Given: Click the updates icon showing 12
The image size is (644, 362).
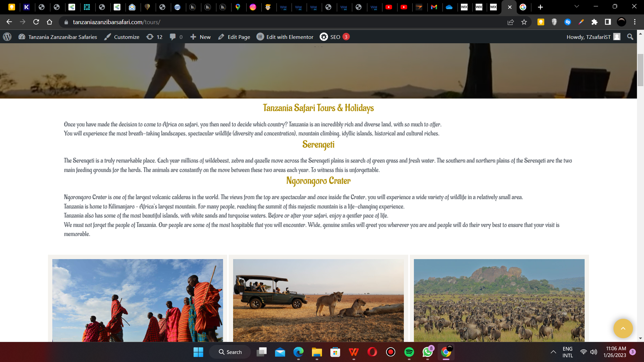Looking at the screenshot, I should pos(154,37).
